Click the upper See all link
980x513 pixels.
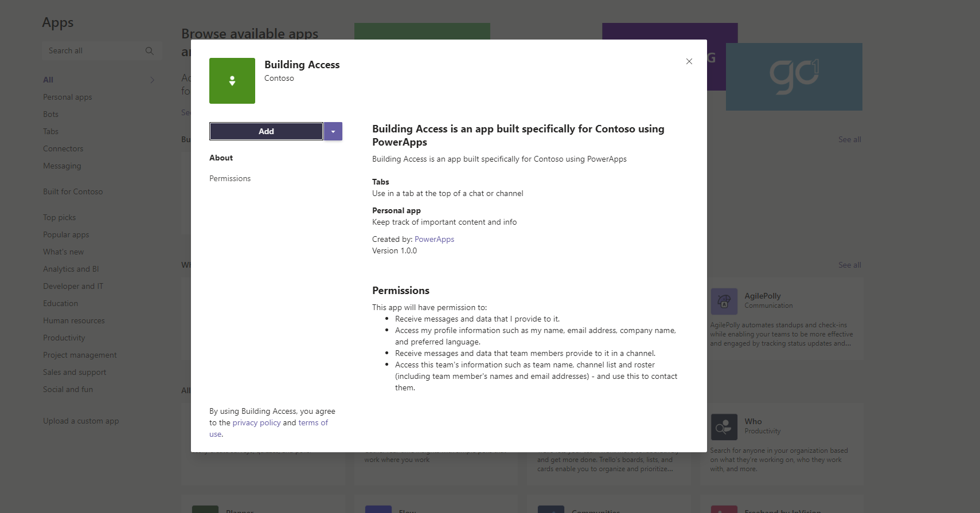tap(849, 139)
